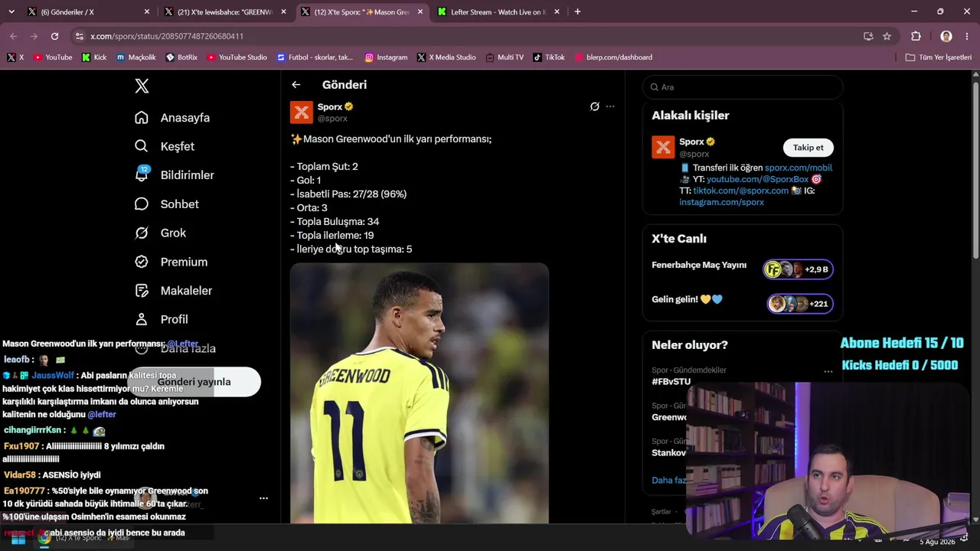Viewport: 980px width, 551px height.
Task: Expand Daha fazla in sidebar
Action: coord(175,348)
